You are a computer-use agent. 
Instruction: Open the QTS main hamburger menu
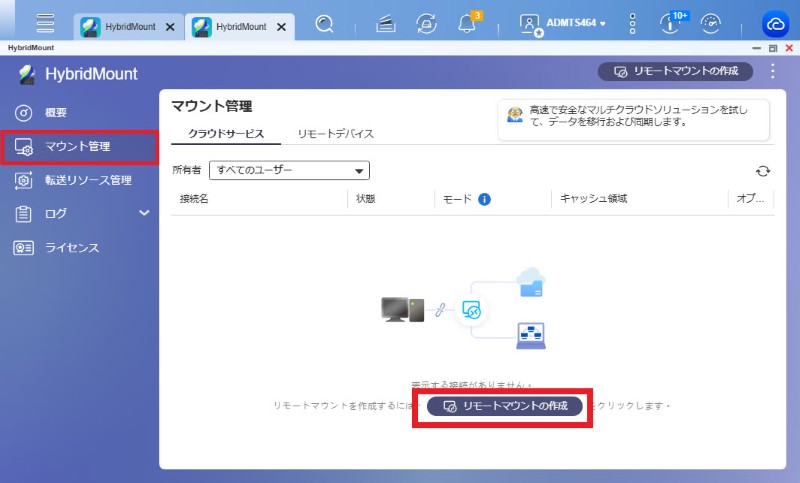(x=45, y=24)
